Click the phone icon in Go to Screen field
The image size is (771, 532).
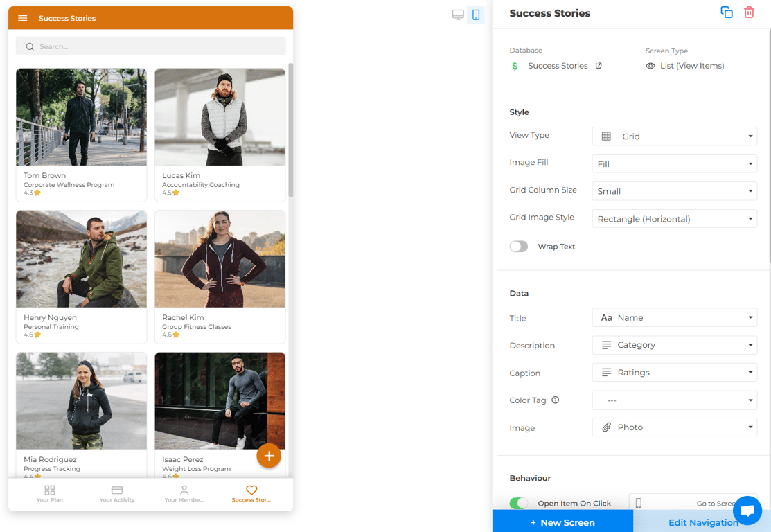click(638, 503)
